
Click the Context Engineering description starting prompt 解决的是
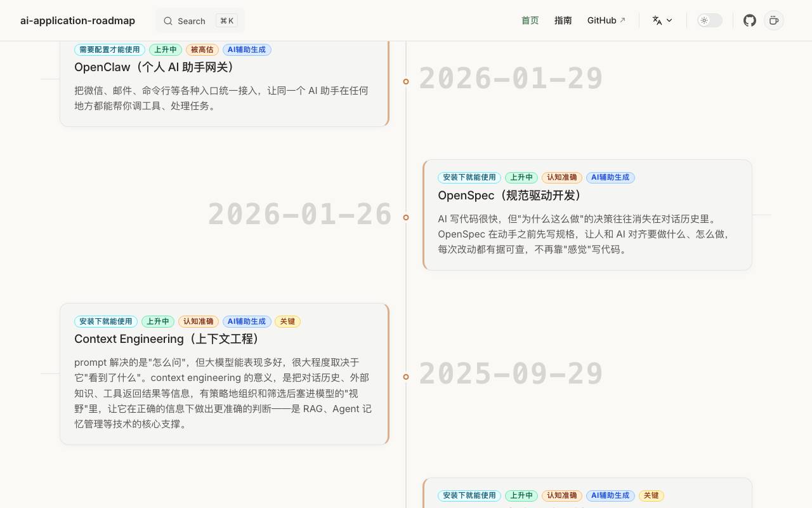(x=223, y=393)
